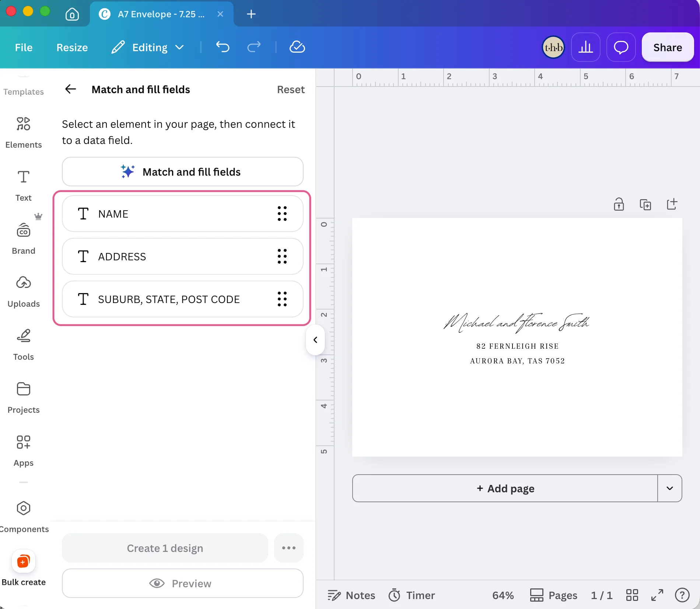Open the Timer tool
The width and height of the screenshot is (700, 609).
coord(412,595)
